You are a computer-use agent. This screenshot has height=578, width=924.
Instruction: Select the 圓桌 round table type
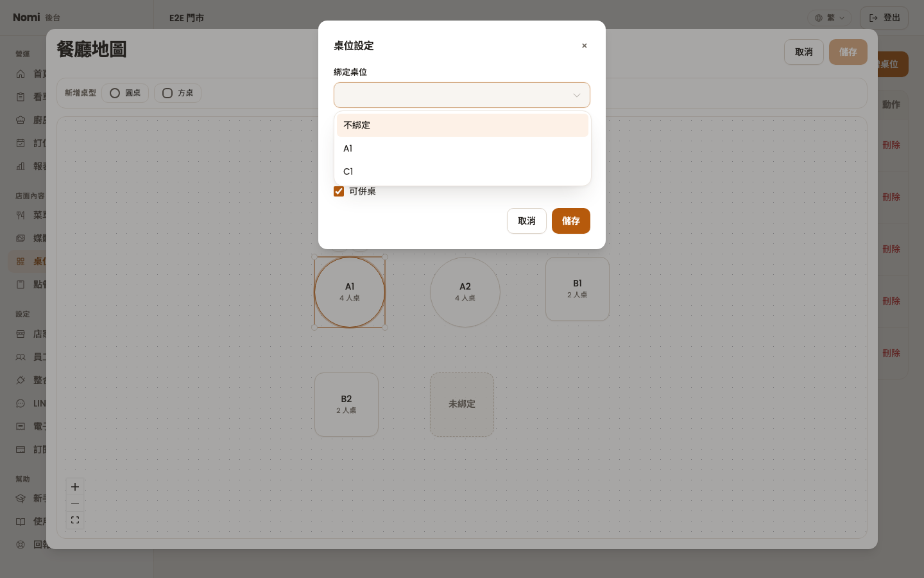click(x=125, y=93)
